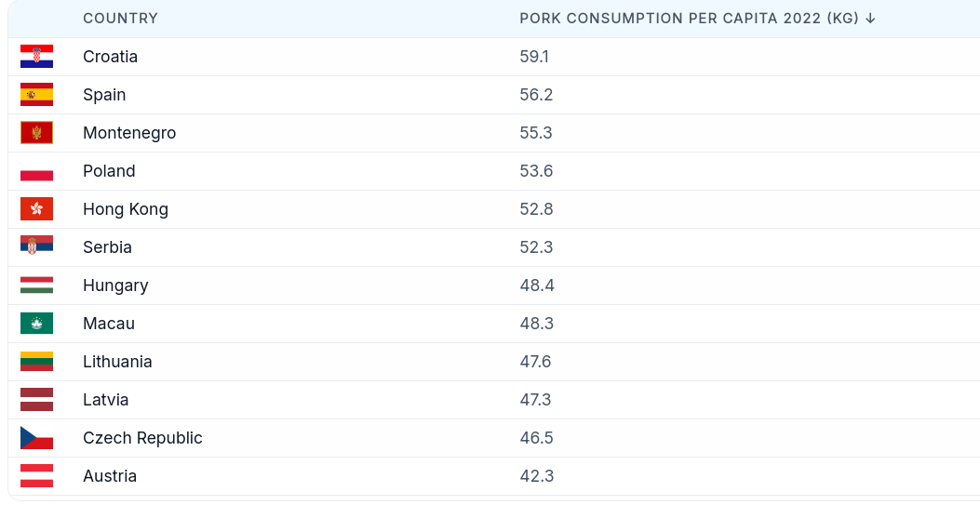Sort table by Country column header

(121, 18)
